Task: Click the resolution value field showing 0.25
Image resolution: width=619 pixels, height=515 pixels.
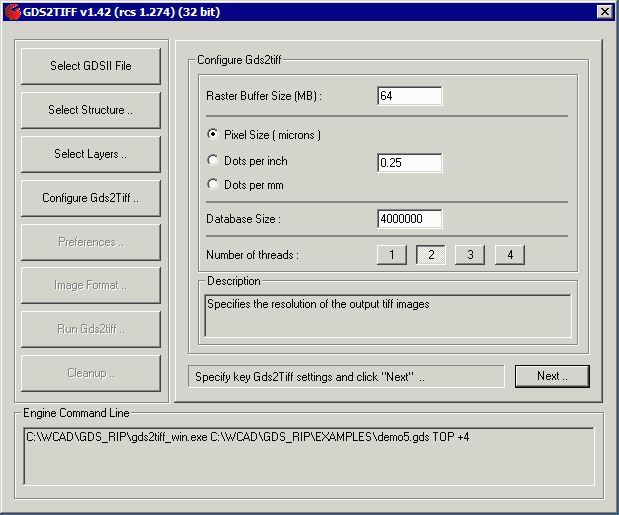Action: (x=410, y=163)
